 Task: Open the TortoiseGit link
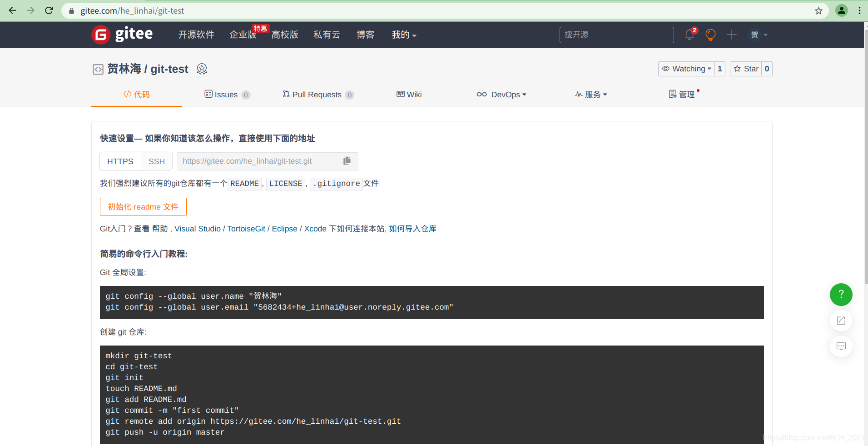[246, 229]
